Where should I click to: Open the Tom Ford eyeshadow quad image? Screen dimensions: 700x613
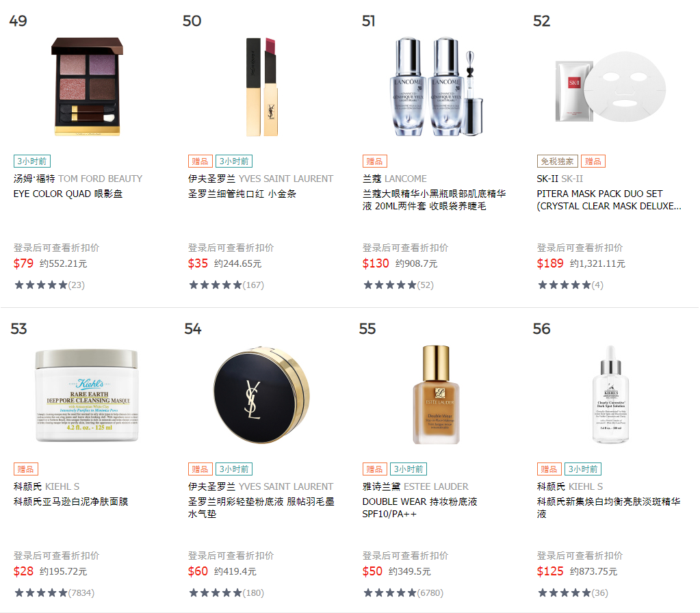(87, 87)
